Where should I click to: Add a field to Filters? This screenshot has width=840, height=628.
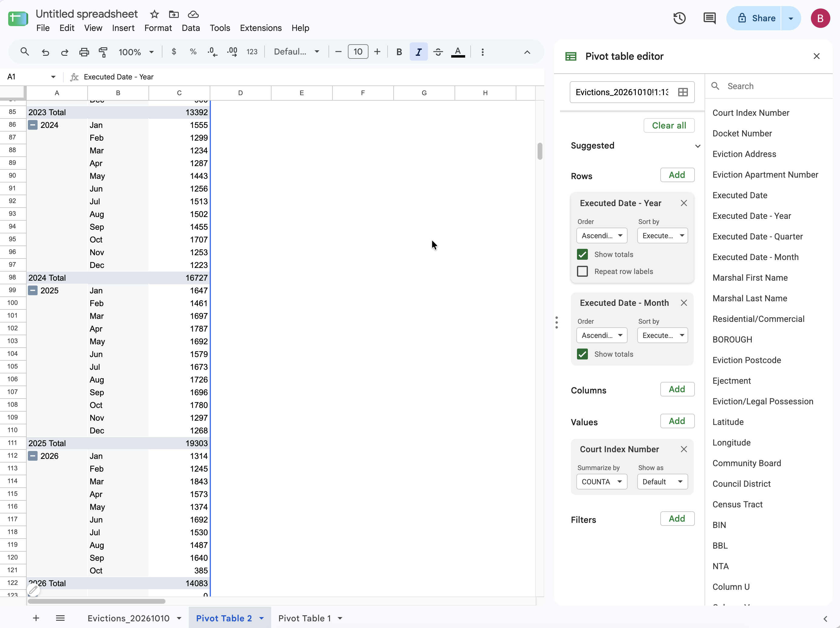[x=677, y=519]
